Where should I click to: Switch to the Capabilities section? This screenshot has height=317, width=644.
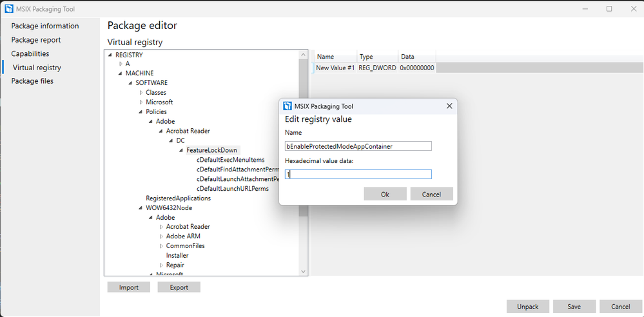coord(30,53)
